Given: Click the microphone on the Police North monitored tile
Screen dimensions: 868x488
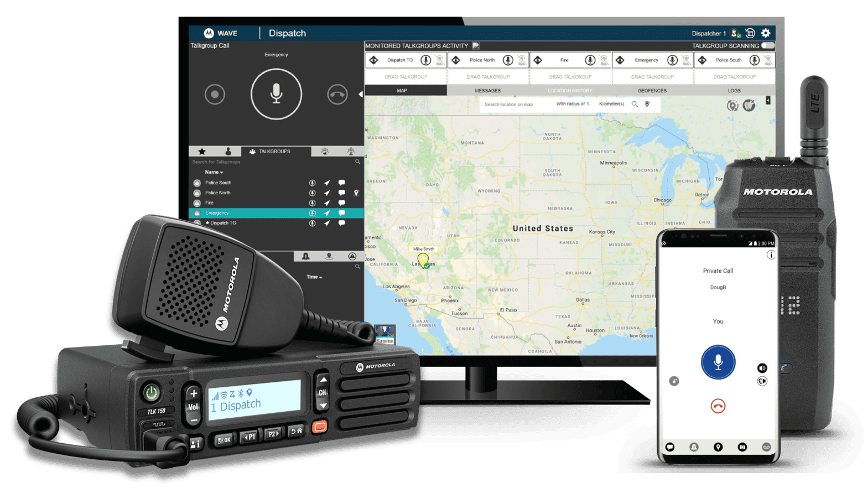Looking at the screenshot, I should 508,60.
